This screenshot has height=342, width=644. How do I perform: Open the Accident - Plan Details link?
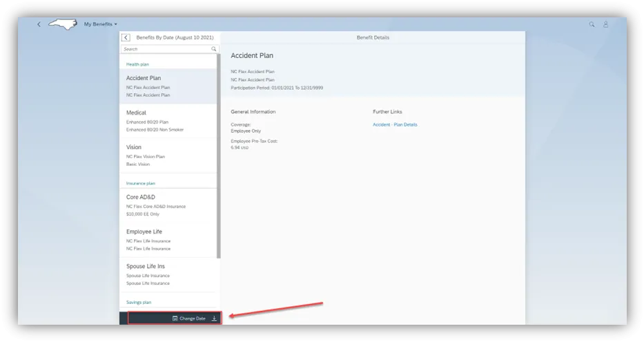tap(395, 125)
